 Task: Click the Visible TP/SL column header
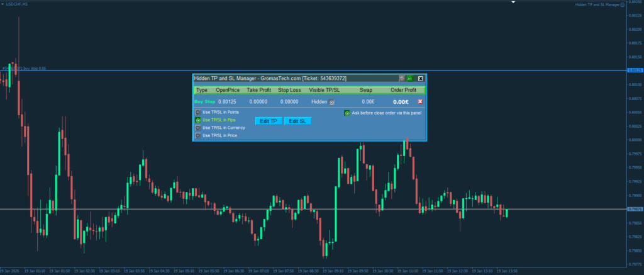[325, 90]
